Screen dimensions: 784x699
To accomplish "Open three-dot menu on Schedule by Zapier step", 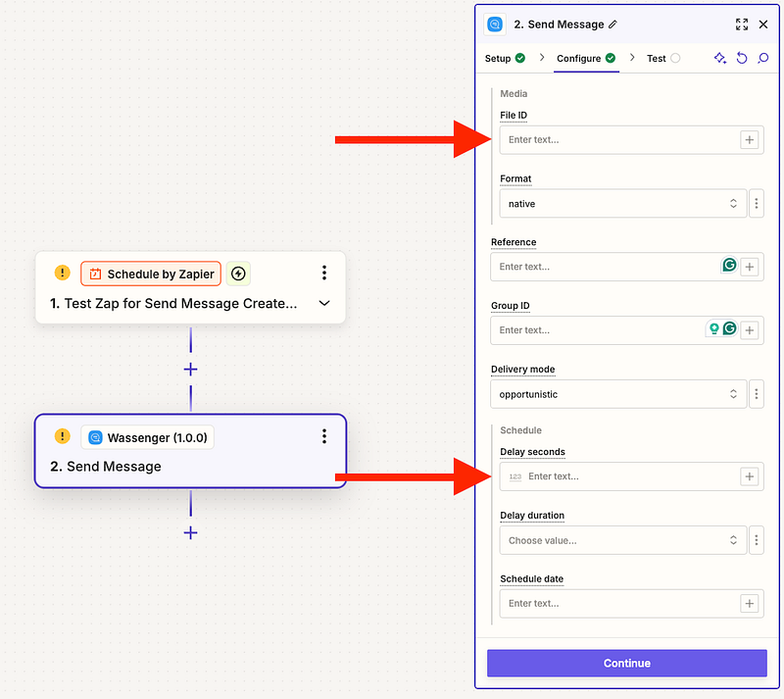I will [x=324, y=274].
